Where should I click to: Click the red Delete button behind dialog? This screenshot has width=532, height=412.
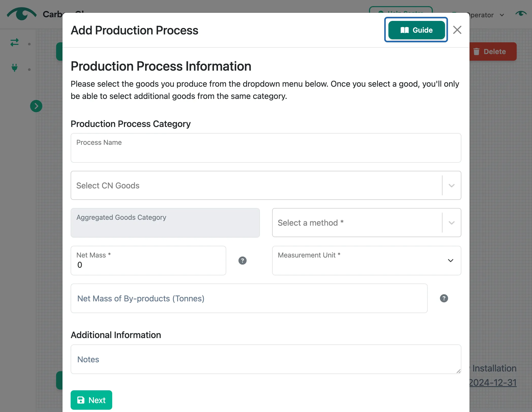493,51
